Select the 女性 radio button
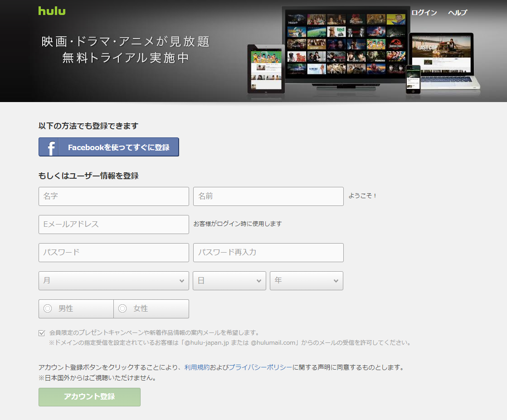Image resolution: width=507 pixels, height=420 pixels. click(122, 309)
